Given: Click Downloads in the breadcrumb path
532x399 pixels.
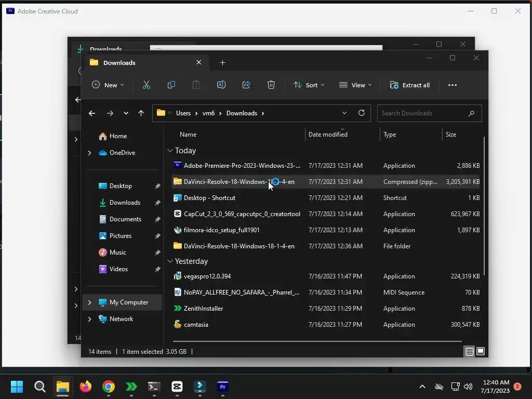Looking at the screenshot, I should point(242,113).
